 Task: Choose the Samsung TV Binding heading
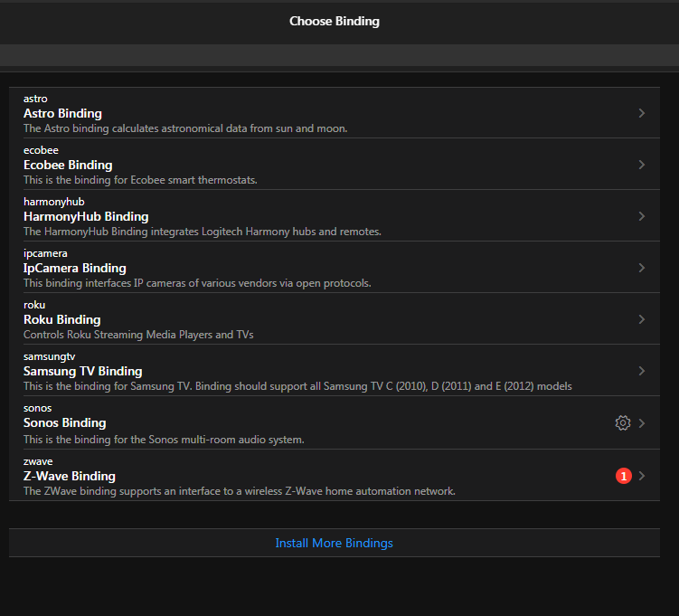coord(82,372)
